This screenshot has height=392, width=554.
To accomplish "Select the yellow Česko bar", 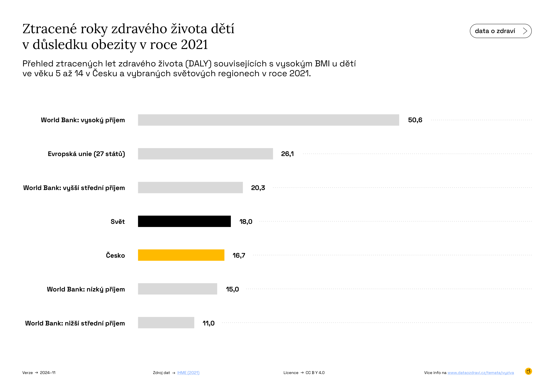I will click(181, 255).
